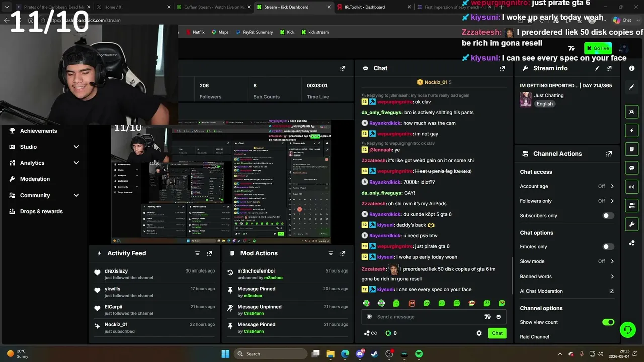Open the Maps bookmark
The height and width of the screenshot is (362, 644).
click(220, 32)
